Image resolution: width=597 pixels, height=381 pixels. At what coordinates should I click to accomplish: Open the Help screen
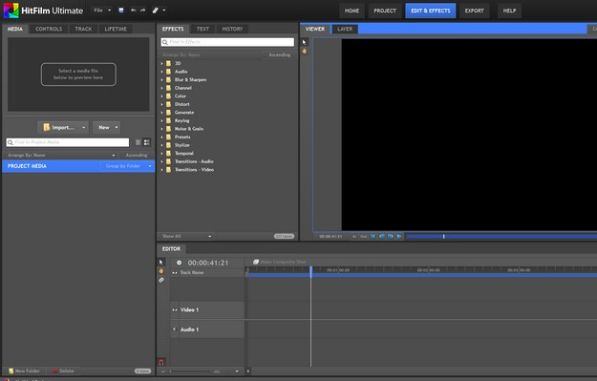[509, 11]
